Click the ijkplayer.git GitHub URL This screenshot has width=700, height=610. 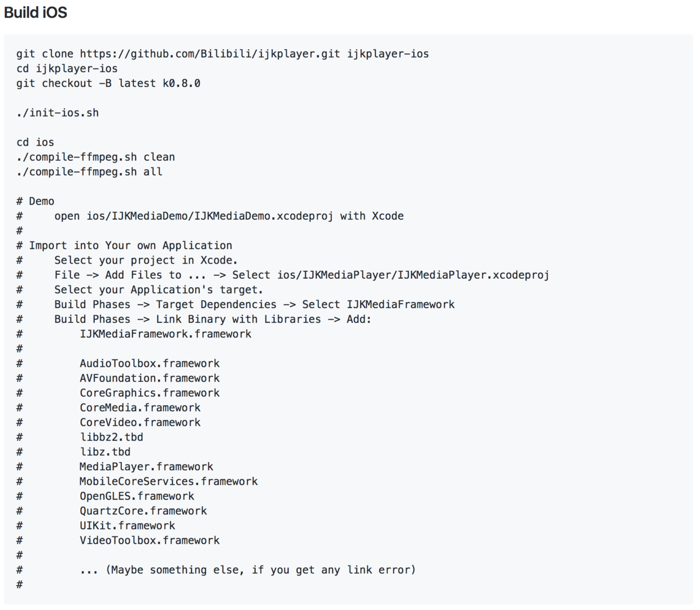[x=210, y=54]
